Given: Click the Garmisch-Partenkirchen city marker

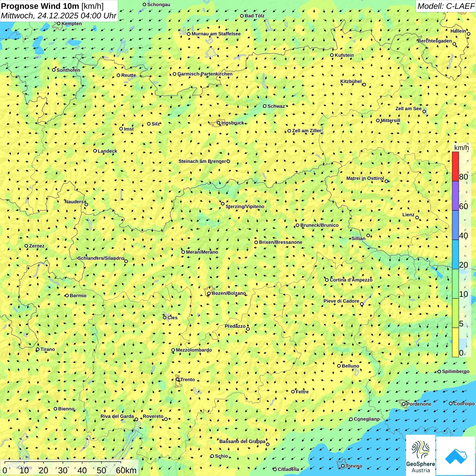Looking at the screenshot, I should tap(175, 74).
